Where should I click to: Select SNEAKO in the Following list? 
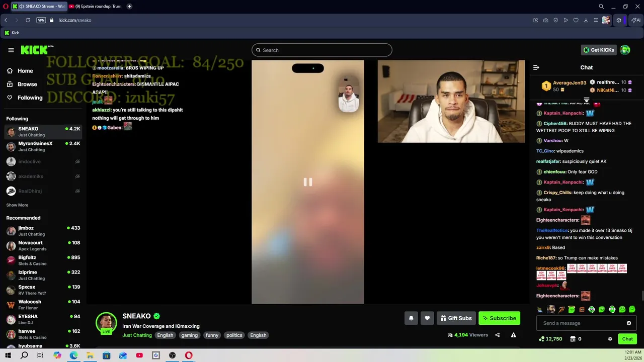coord(43,132)
